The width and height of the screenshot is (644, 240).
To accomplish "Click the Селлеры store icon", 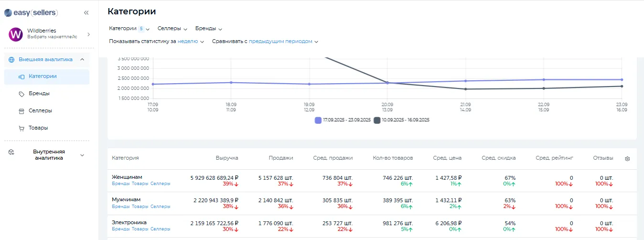I will tap(21, 111).
